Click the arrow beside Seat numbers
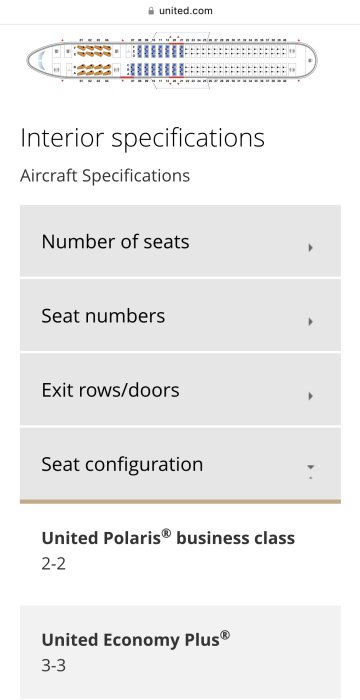The image size is (360, 700). point(310,322)
